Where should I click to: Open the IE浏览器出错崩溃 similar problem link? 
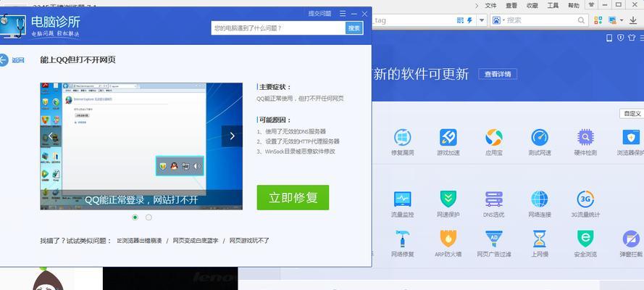coord(140,241)
